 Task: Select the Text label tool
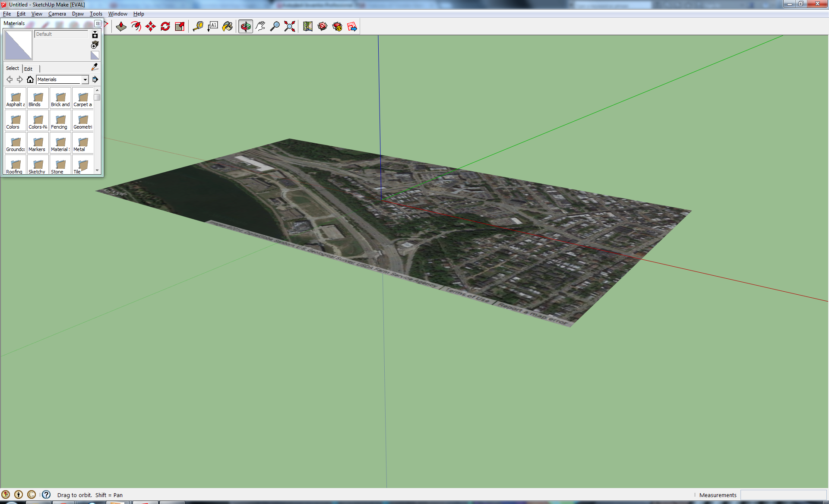tap(213, 27)
